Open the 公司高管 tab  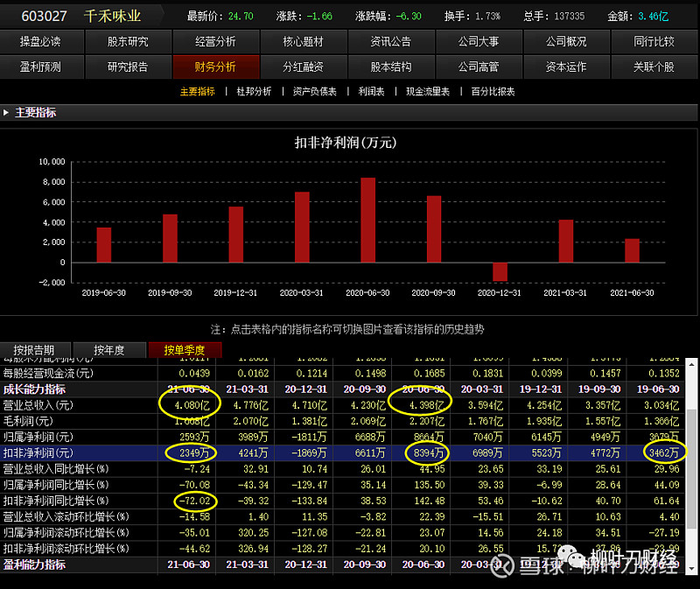(x=479, y=67)
